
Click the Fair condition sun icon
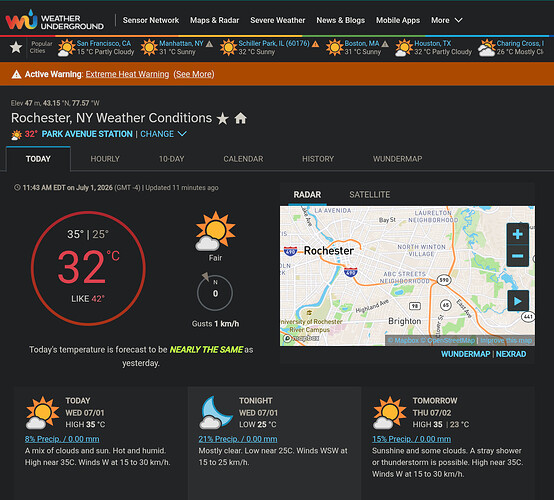(x=215, y=231)
